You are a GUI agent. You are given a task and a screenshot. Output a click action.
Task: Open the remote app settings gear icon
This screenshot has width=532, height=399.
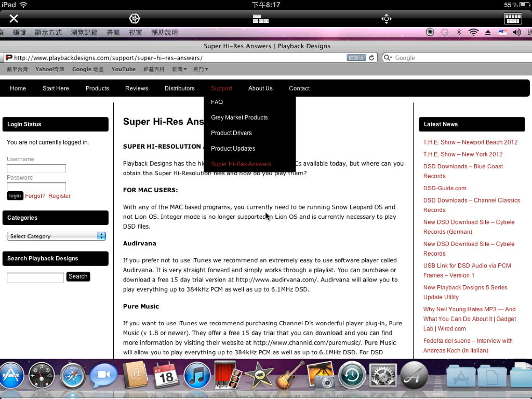click(135, 18)
